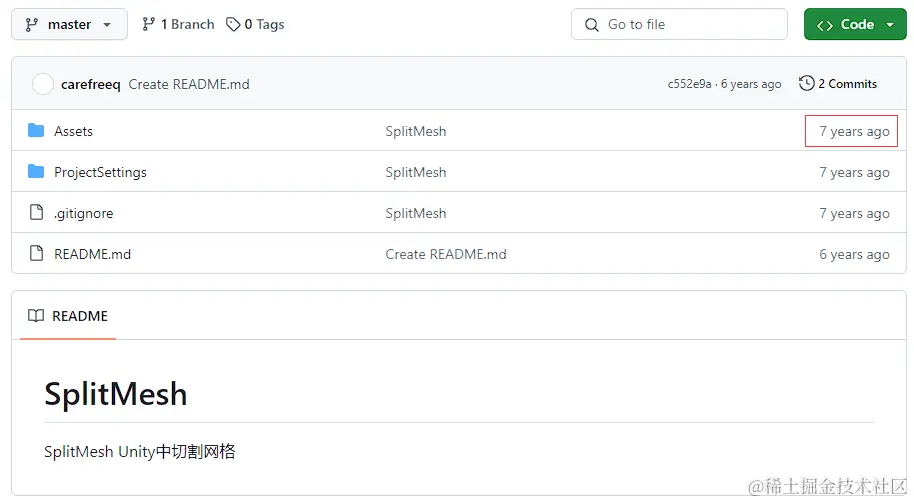Click the tag icon beside 0 Tags

pos(233,24)
